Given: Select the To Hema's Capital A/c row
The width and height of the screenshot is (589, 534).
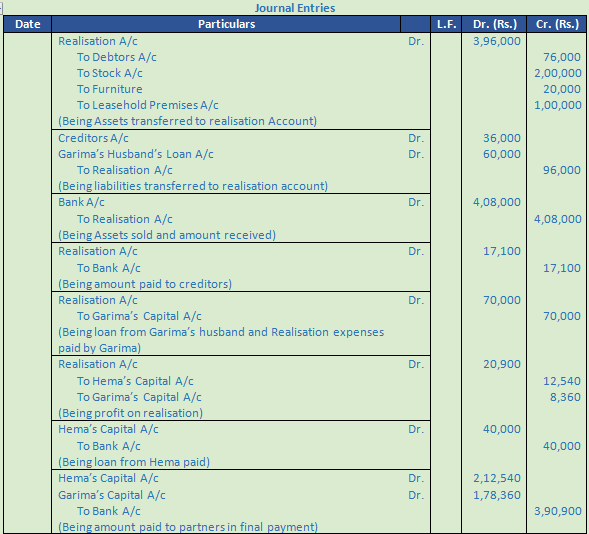Looking at the screenshot, I should [x=135, y=381].
